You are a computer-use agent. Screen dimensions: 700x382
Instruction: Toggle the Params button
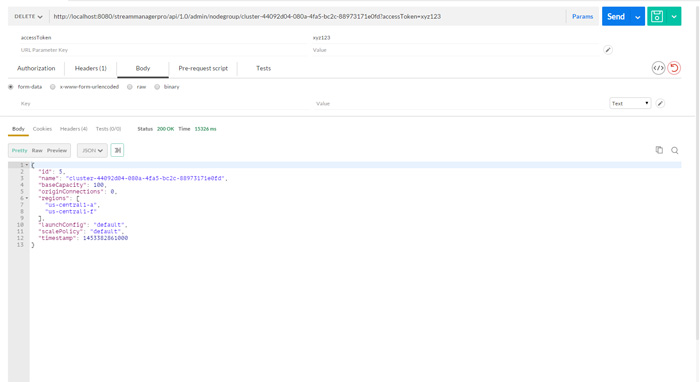(x=583, y=17)
